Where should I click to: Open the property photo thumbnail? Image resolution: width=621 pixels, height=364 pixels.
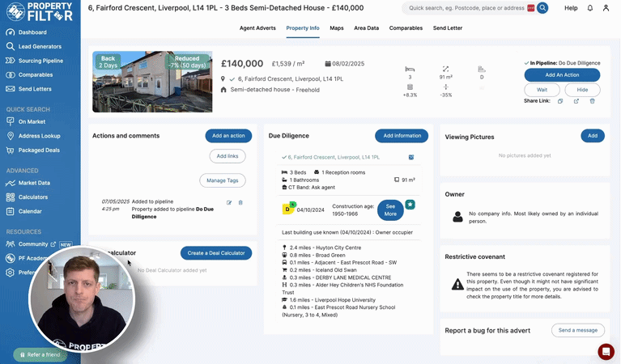click(152, 82)
